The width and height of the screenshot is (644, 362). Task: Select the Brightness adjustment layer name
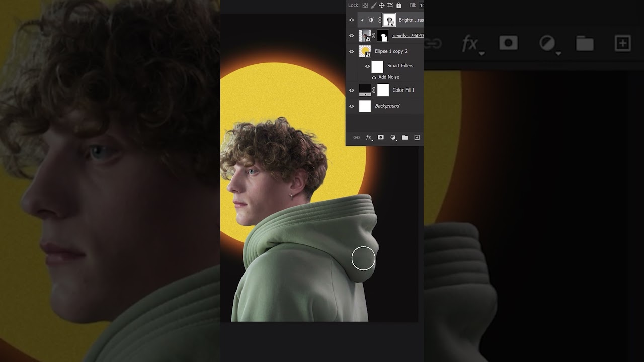pyautogui.click(x=411, y=20)
